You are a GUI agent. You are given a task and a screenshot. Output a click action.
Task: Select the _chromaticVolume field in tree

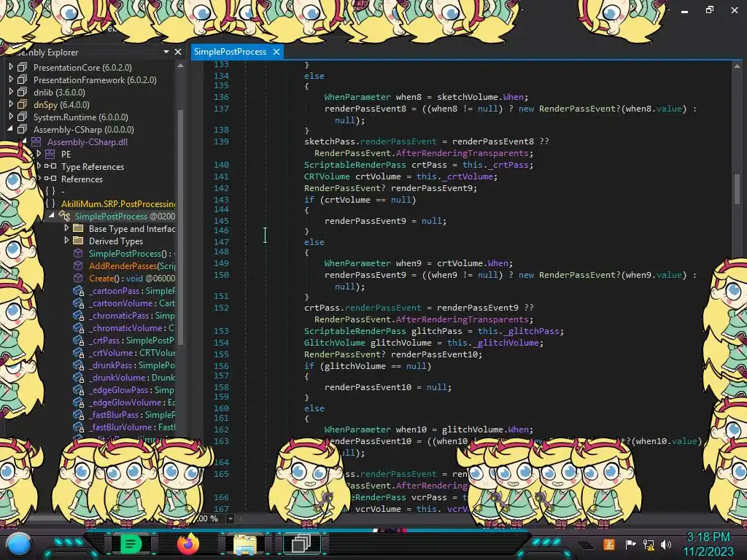(131, 327)
